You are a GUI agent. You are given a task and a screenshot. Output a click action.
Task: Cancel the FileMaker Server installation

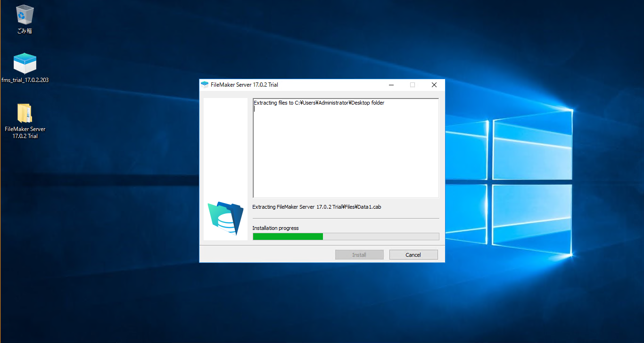pyautogui.click(x=413, y=255)
